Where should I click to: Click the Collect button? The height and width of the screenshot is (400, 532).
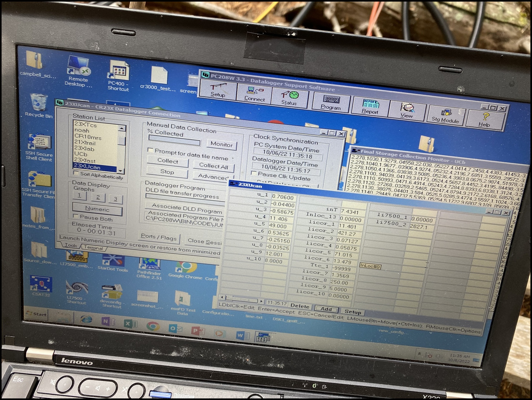pos(168,161)
